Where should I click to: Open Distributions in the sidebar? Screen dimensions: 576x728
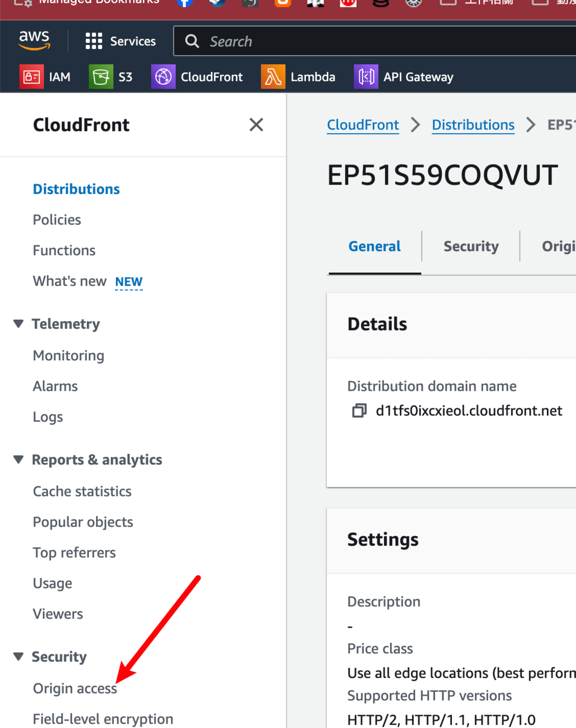tap(76, 189)
